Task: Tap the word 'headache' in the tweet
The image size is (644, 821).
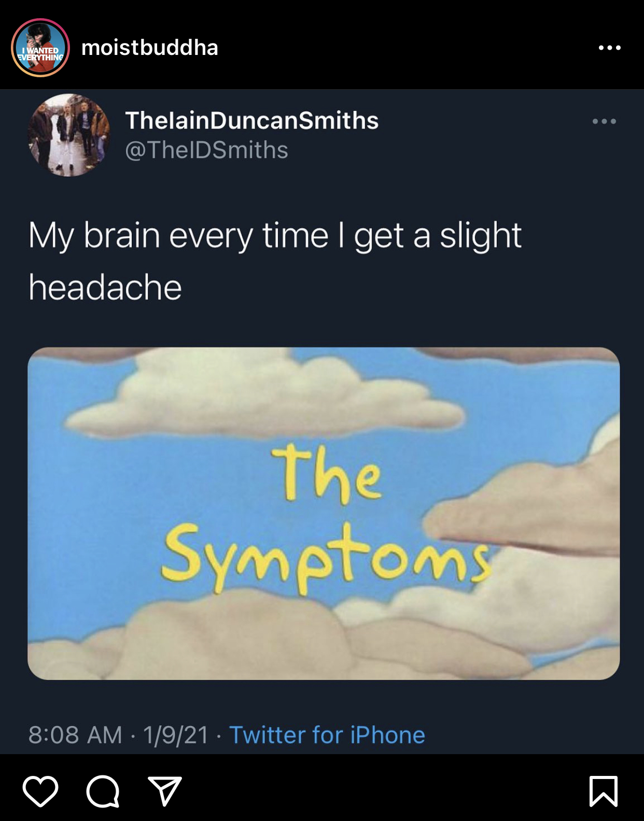Action: click(105, 288)
